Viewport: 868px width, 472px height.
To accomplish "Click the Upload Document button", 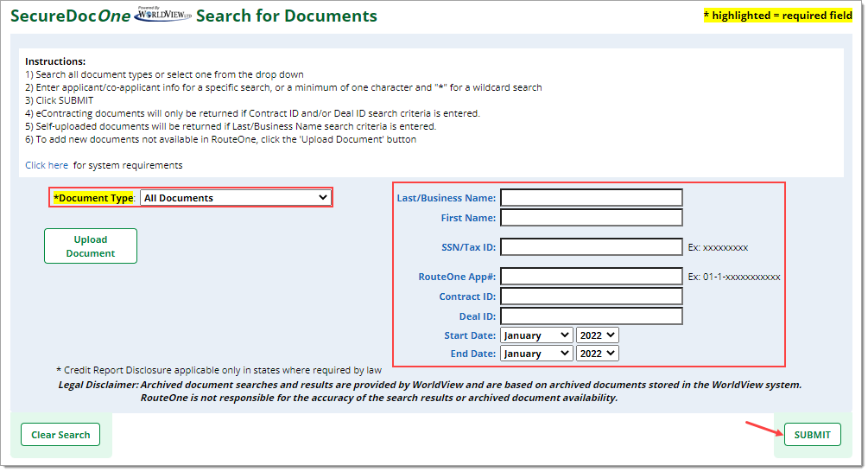I will tap(91, 246).
